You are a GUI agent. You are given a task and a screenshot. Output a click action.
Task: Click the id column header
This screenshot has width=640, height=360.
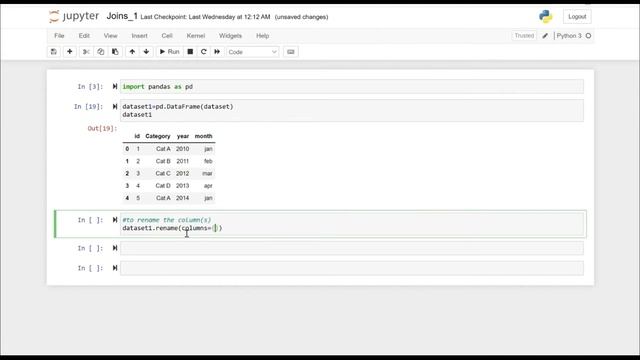[x=137, y=136]
